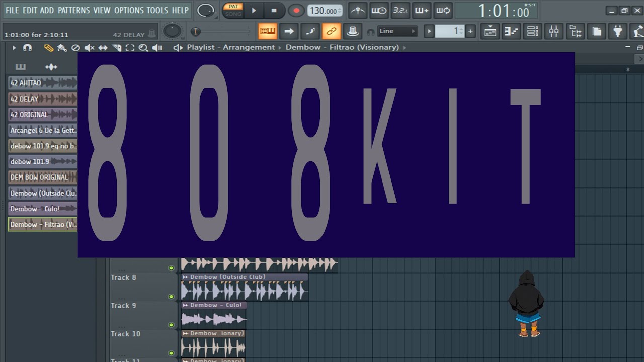
Task: Switch to SONG mode
Action: click(x=233, y=14)
